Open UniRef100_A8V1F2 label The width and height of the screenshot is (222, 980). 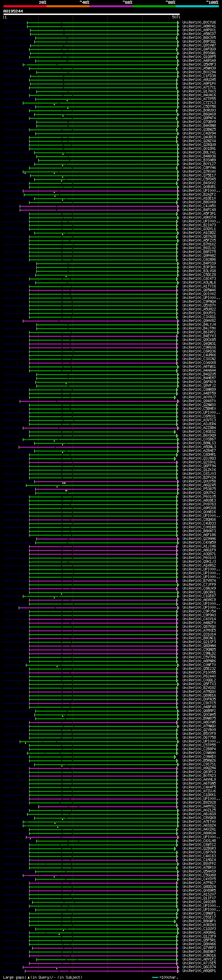199,959
